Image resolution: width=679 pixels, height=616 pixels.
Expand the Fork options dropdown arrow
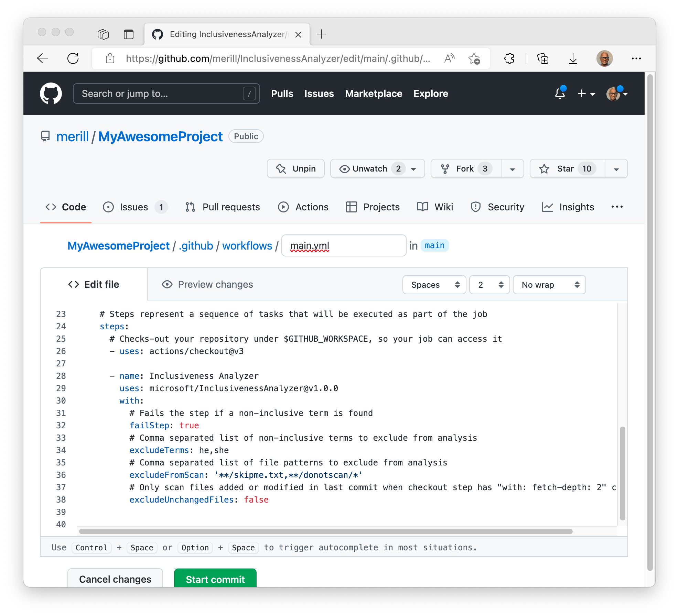pos(512,169)
